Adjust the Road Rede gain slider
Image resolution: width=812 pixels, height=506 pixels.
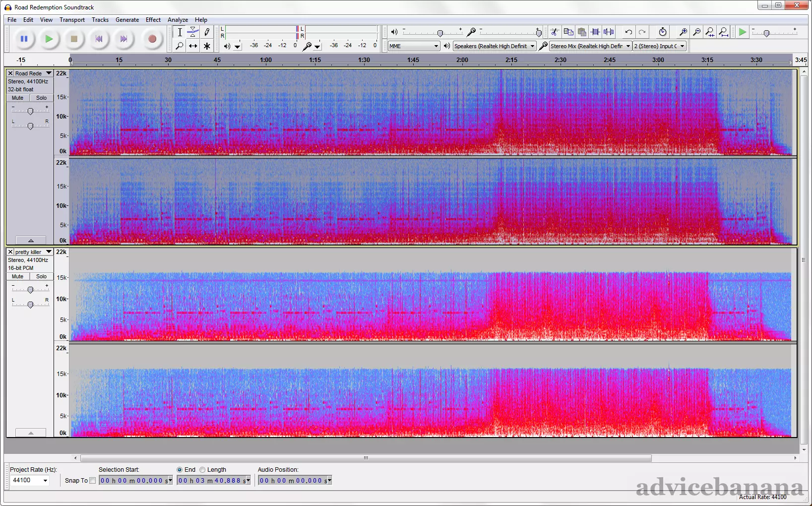coord(30,111)
